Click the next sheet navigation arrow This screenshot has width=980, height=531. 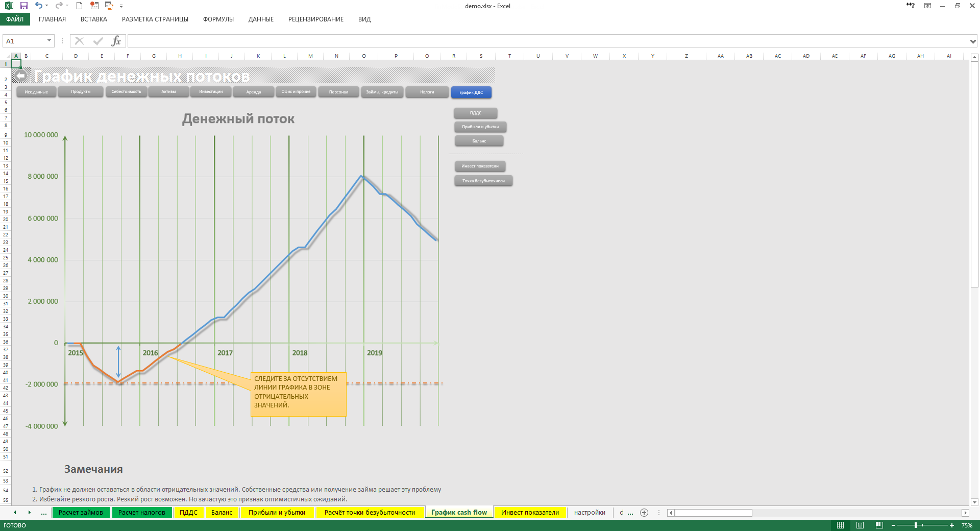point(29,512)
